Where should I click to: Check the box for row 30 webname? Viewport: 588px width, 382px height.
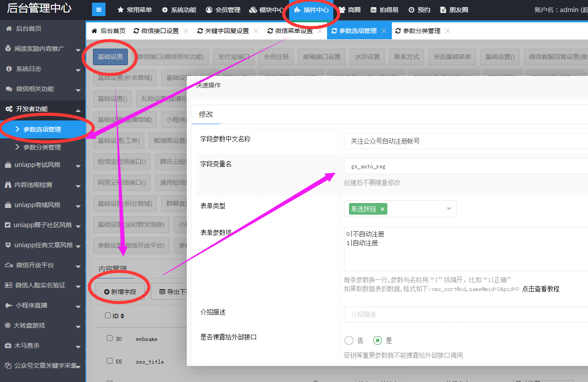(x=109, y=338)
